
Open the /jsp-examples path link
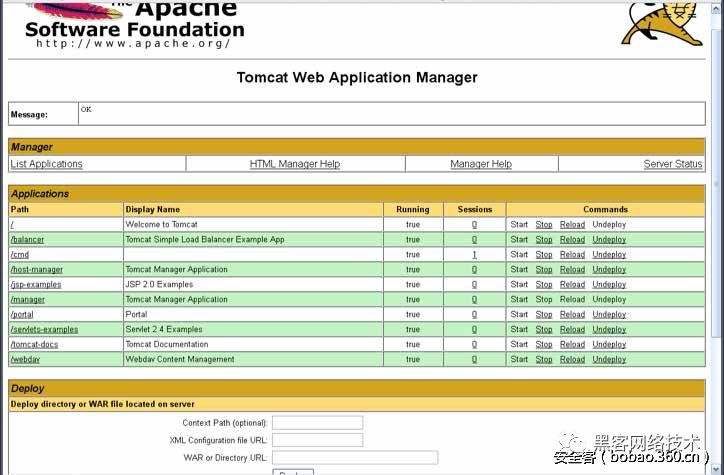tap(36, 284)
